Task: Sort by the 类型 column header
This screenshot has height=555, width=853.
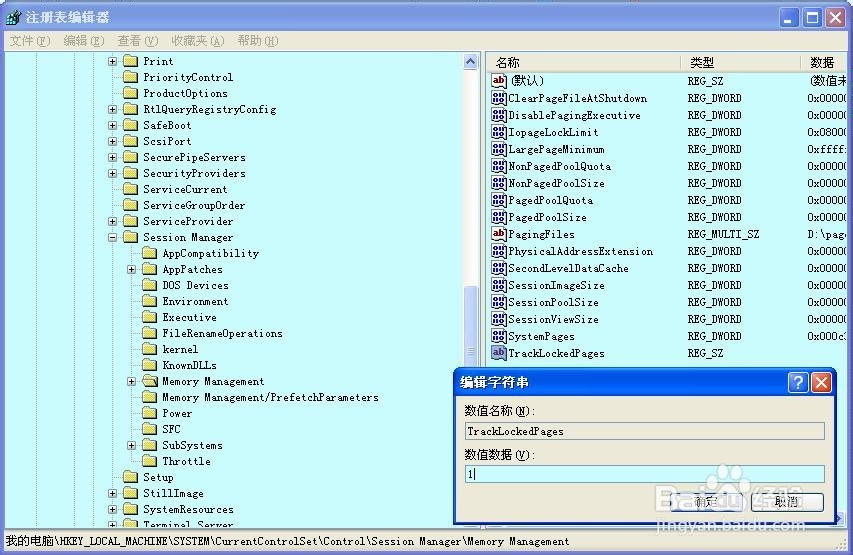Action: 740,63
